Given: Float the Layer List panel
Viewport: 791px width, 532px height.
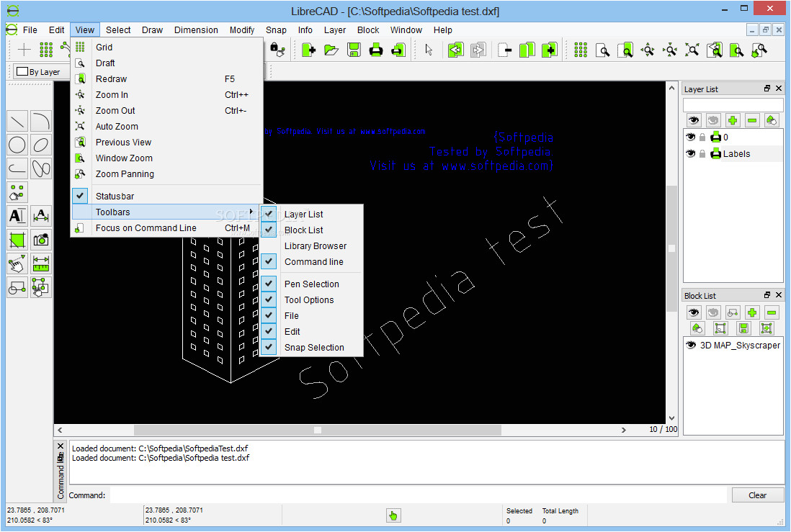Looking at the screenshot, I should click(767, 89).
